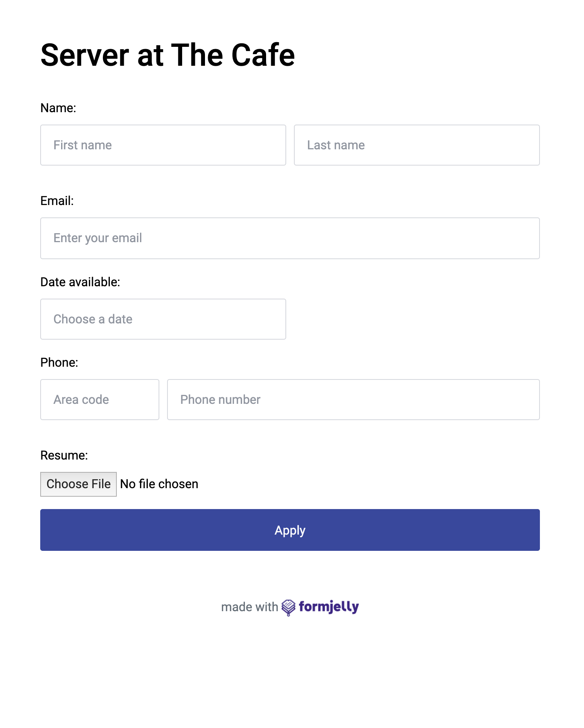This screenshot has width=584, height=728.
Task: Click the First name input field
Action: [163, 145]
